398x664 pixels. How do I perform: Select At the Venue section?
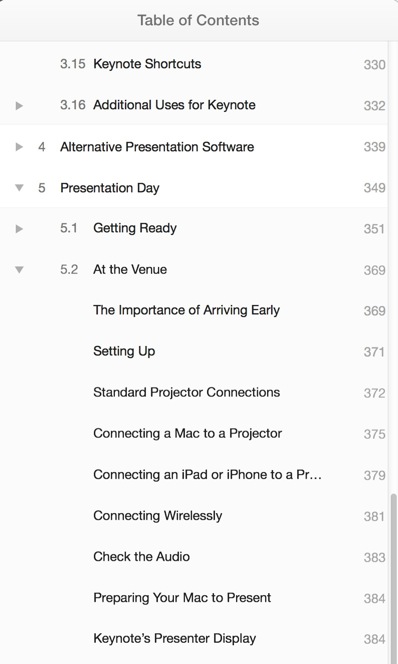coord(130,269)
